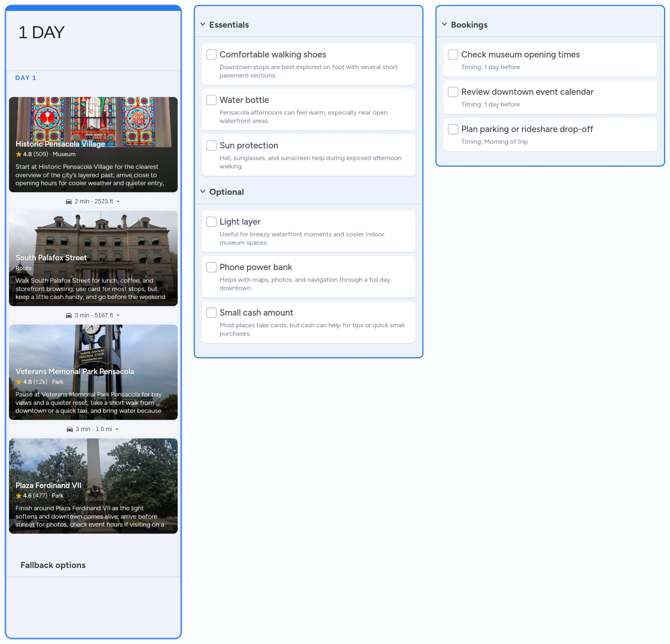
Task: Tick Plan parking or rideshare drop-off
Action: (x=453, y=129)
